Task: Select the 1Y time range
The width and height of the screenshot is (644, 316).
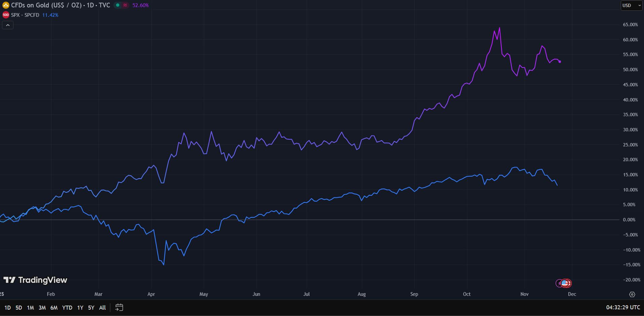Action: pyautogui.click(x=80, y=308)
